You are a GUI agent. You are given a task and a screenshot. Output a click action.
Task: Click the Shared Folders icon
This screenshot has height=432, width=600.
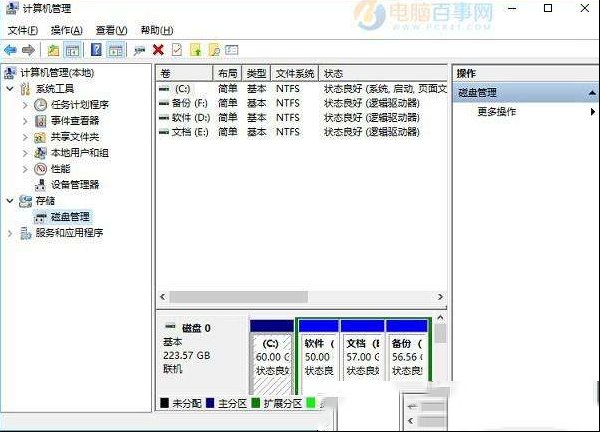pyautogui.click(x=40, y=137)
